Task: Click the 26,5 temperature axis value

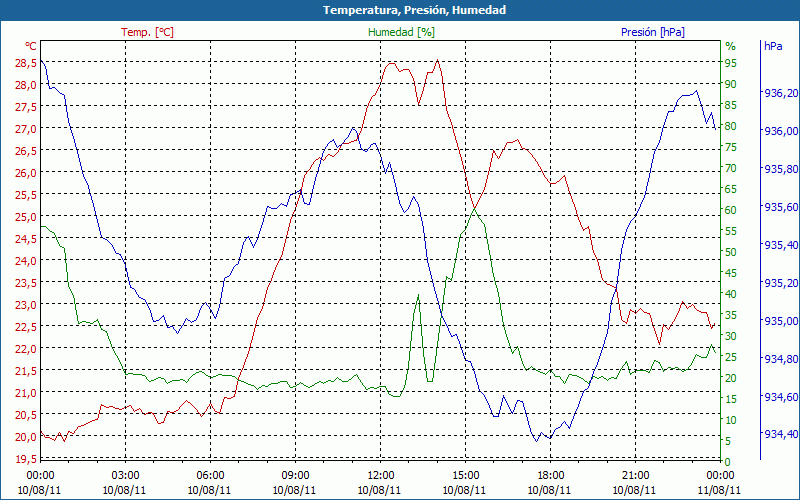Action: pos(26,151)
